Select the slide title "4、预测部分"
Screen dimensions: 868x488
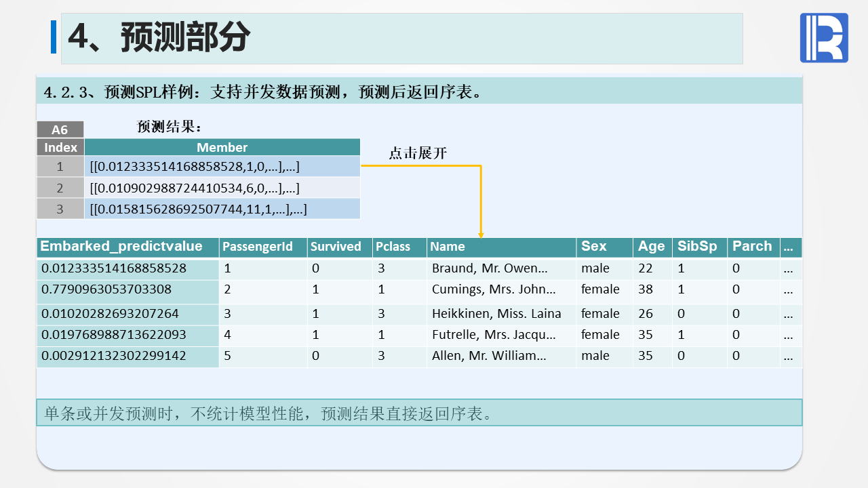coord(159,37)
